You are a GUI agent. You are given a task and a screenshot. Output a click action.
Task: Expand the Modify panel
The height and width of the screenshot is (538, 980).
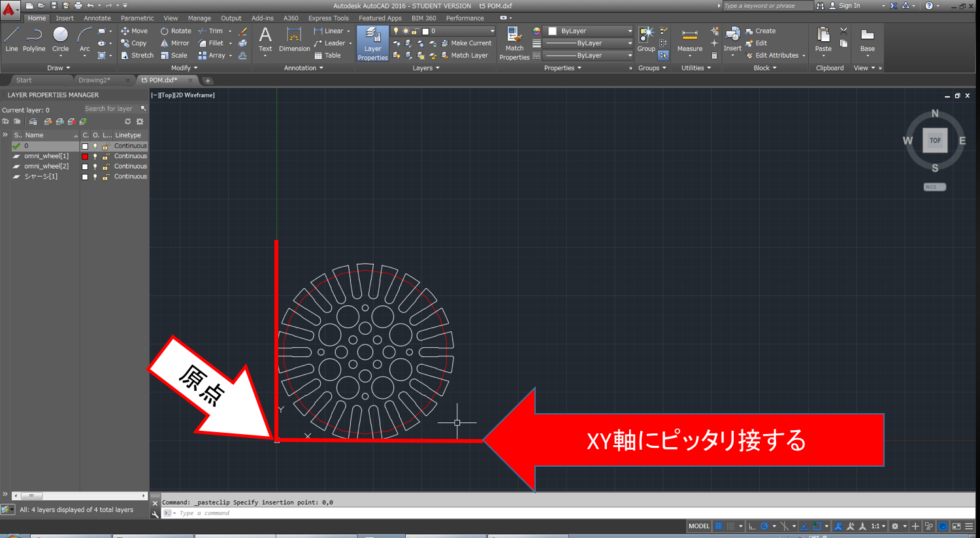(184, 68)
